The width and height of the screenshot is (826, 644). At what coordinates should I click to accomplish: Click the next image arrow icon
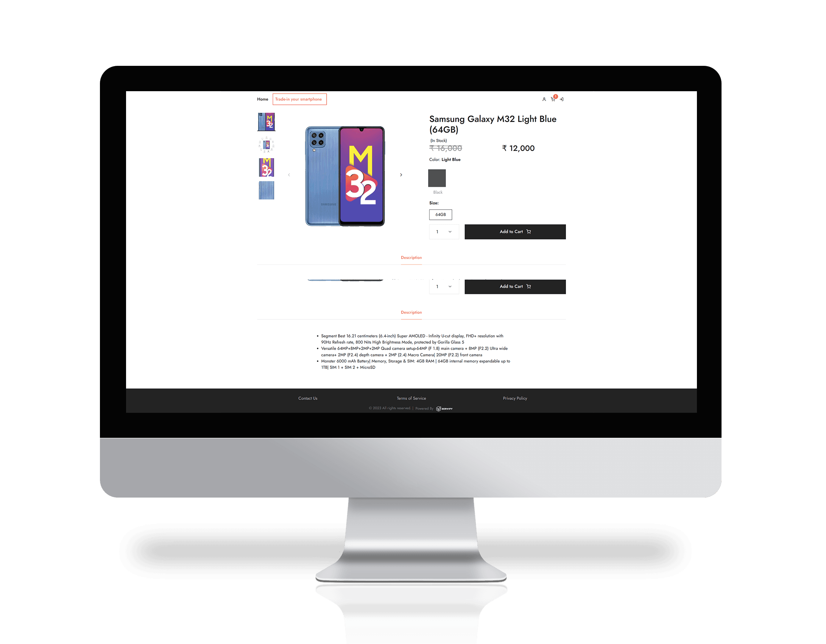401,175
